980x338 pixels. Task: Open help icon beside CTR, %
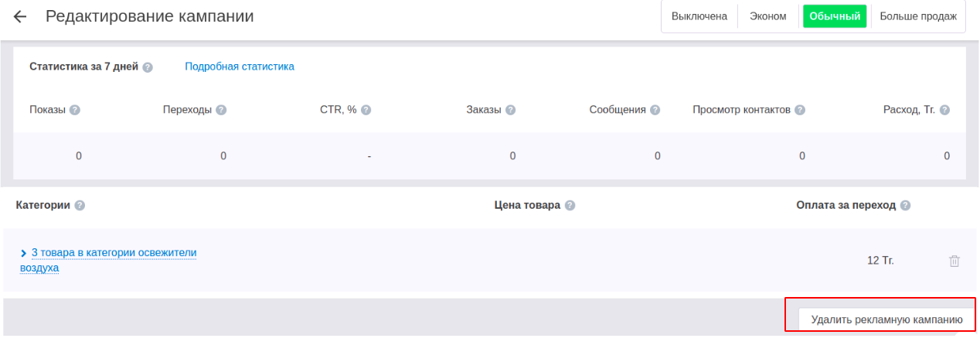click(366, 110)
